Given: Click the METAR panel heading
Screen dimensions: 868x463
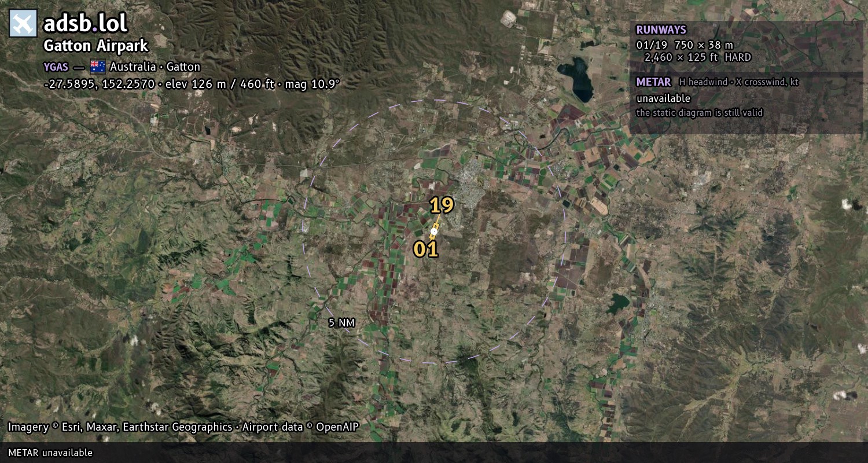Looking at the screenshot, I should (x=653, y=82).
